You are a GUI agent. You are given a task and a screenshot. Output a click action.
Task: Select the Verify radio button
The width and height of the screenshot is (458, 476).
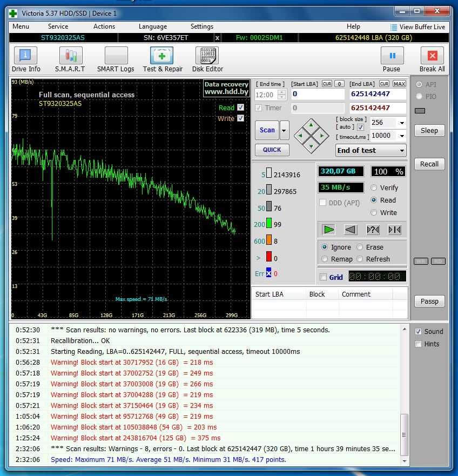point(374,187)
